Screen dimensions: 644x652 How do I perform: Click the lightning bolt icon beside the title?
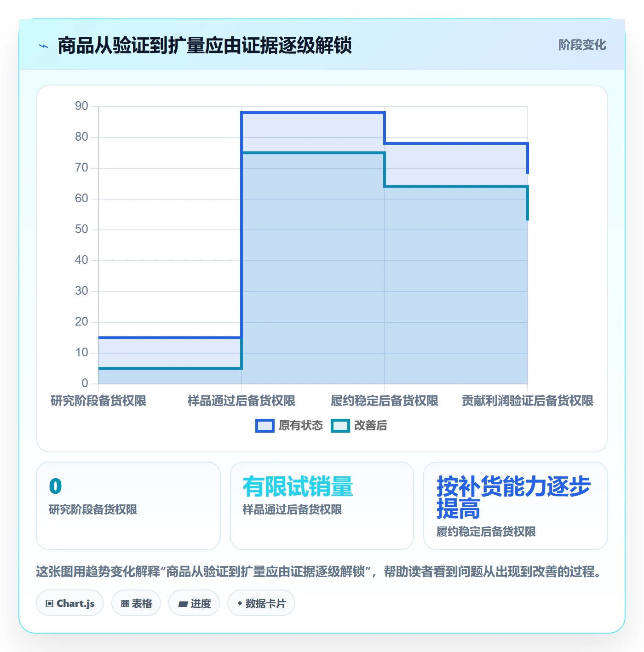[44, 46]
